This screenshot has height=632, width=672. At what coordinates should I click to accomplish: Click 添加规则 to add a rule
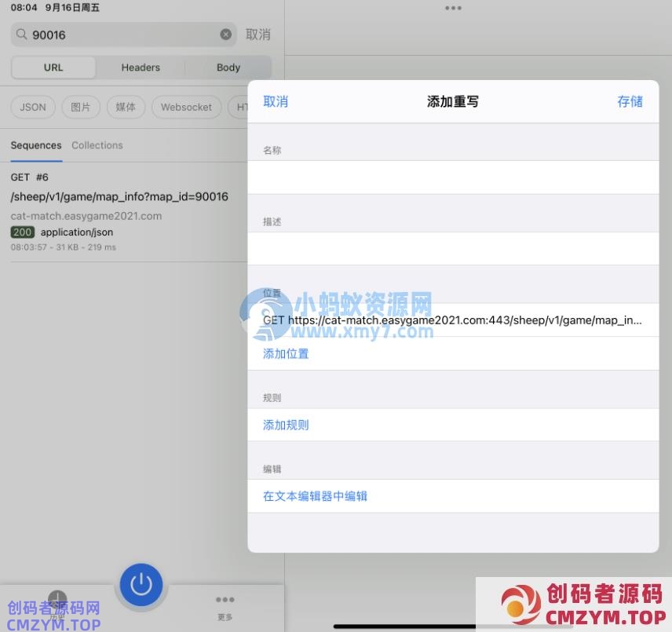[x=286, y=425]
